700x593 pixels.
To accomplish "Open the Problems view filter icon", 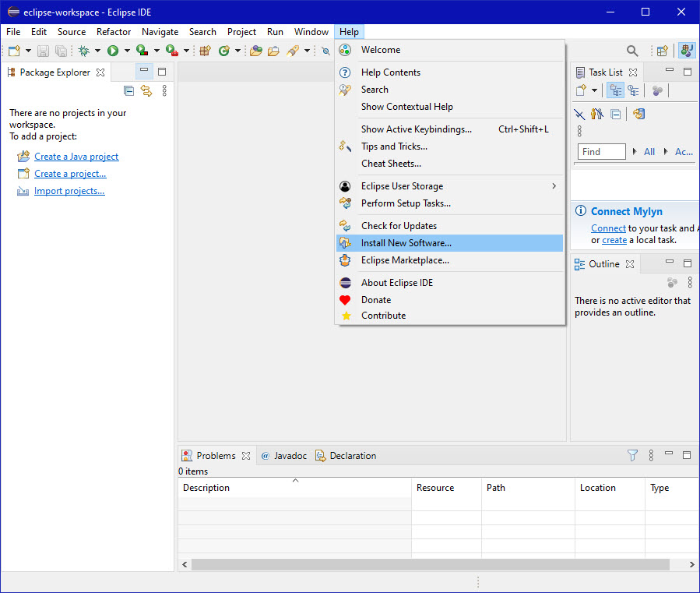I will click(x=632, y=456).
